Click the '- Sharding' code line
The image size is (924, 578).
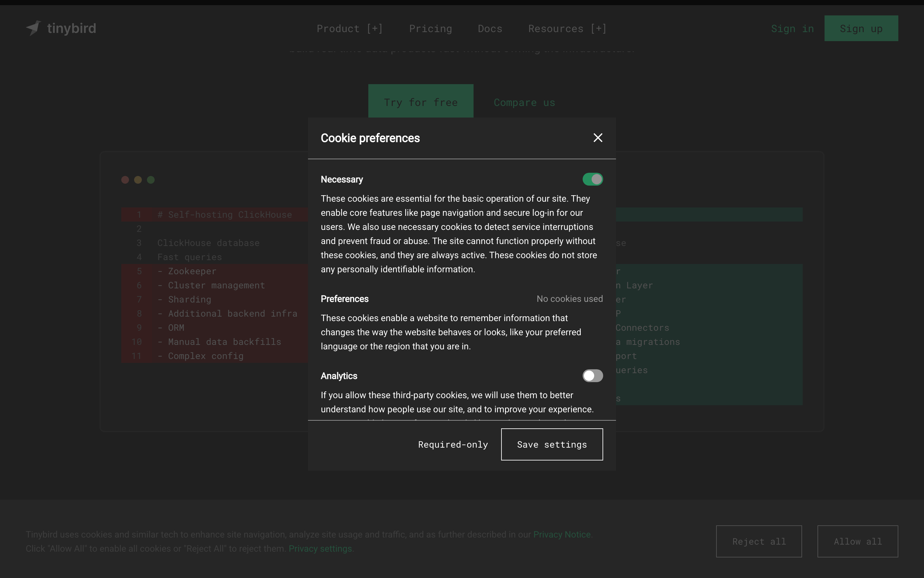click(x=184, y=300)
